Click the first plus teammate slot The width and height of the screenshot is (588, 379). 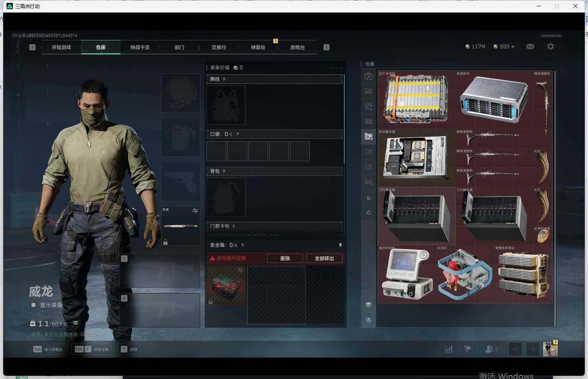(x=515, y=349)
